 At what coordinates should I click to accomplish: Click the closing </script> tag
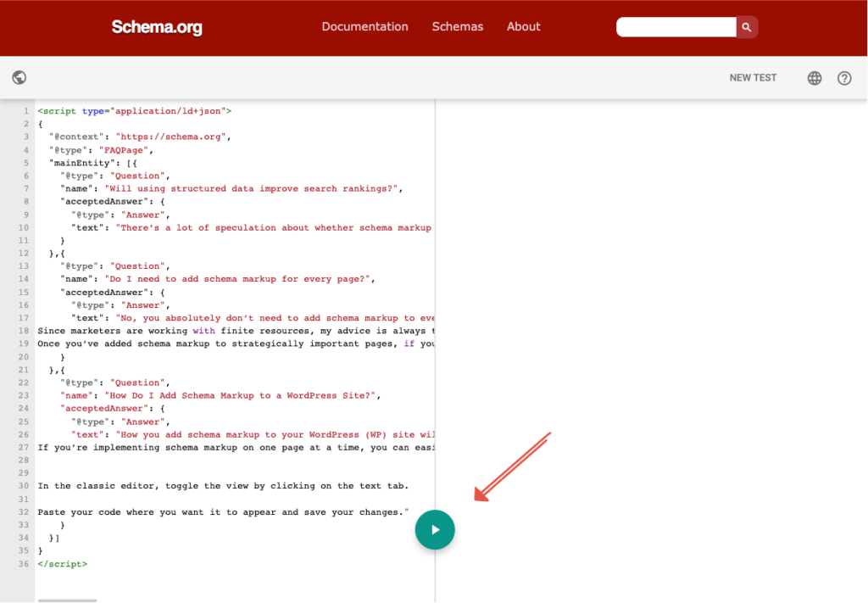click(x=62, y=564)
